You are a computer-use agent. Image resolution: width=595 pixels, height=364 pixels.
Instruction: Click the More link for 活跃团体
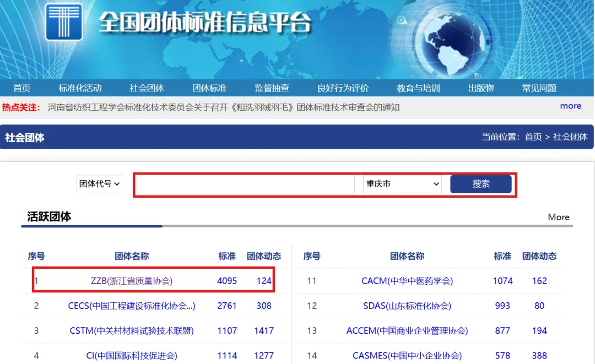559,217
